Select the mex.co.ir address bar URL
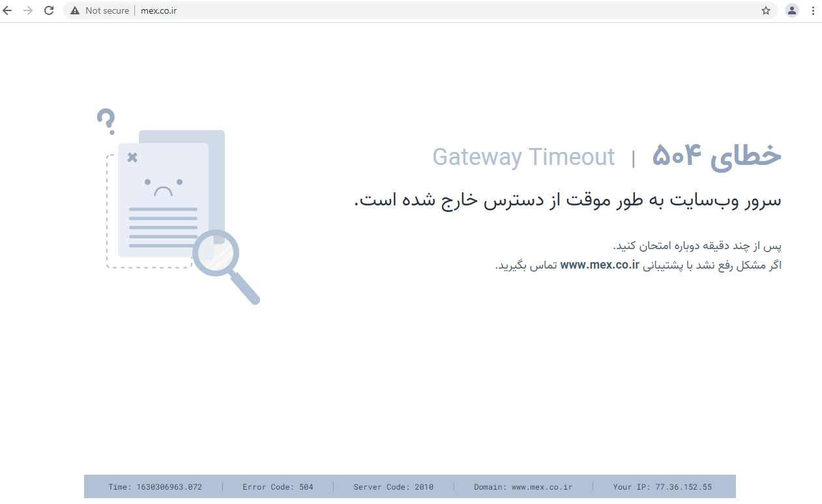Screen dimensions: 822x504 158,10
